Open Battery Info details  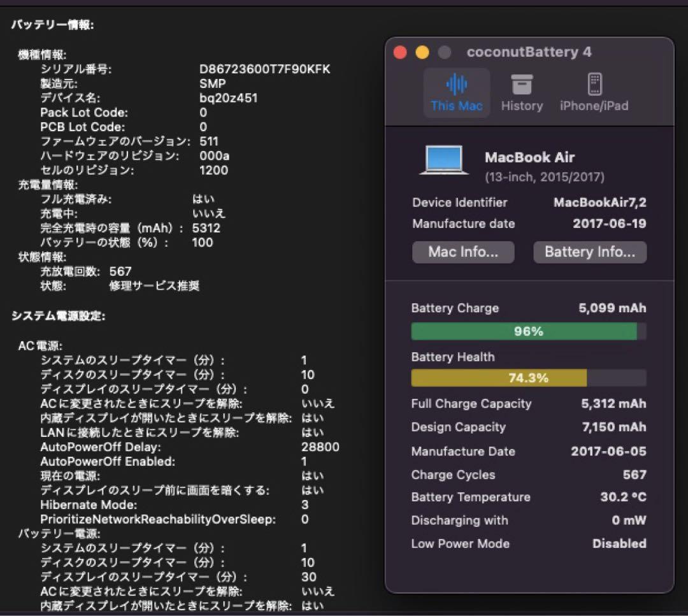pos(589,252)
